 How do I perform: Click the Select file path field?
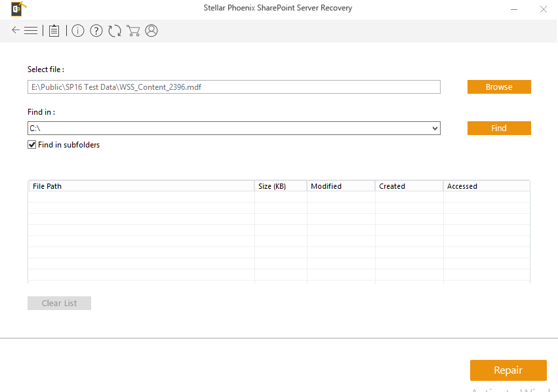[x=233, y=87]
